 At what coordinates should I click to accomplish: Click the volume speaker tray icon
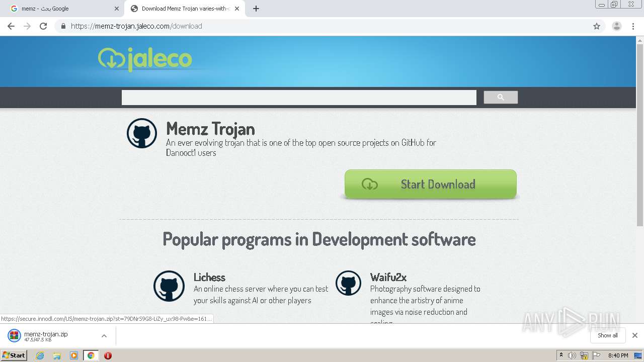(572, 355)
